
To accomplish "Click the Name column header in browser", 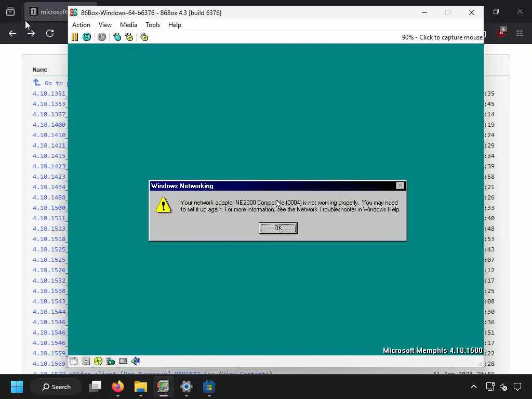I will [39, 70].
